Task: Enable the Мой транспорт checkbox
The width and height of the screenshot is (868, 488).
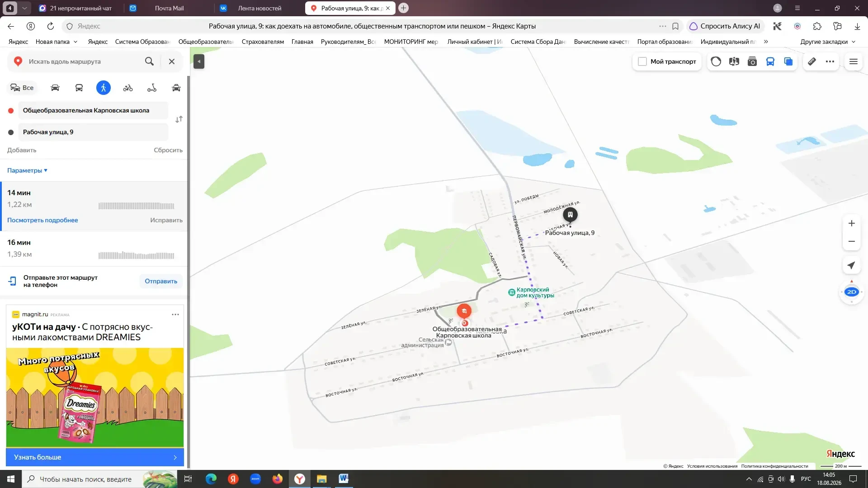Action: point(642,61)
